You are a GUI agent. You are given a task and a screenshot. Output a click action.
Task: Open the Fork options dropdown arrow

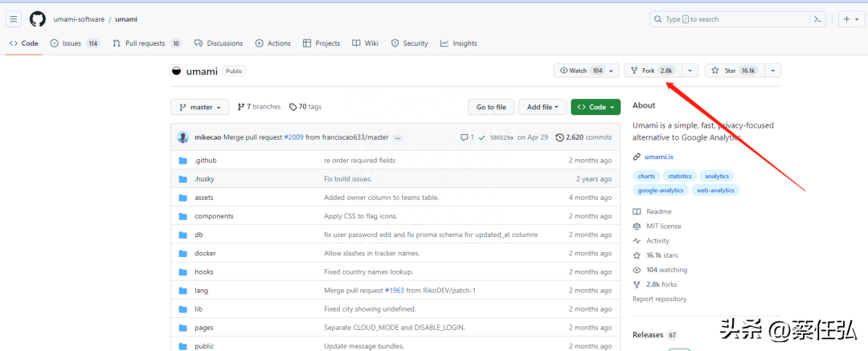[x=690, y=71]
